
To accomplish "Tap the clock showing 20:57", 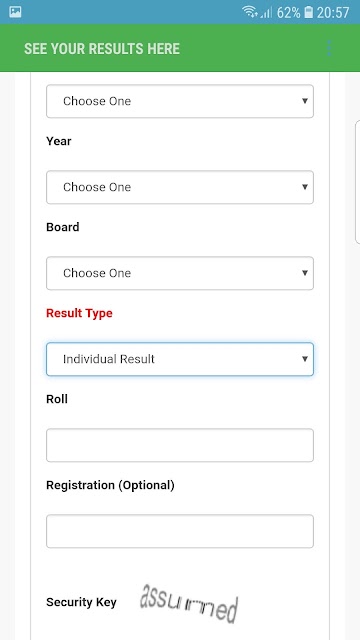I will click(x=333, y=12).
